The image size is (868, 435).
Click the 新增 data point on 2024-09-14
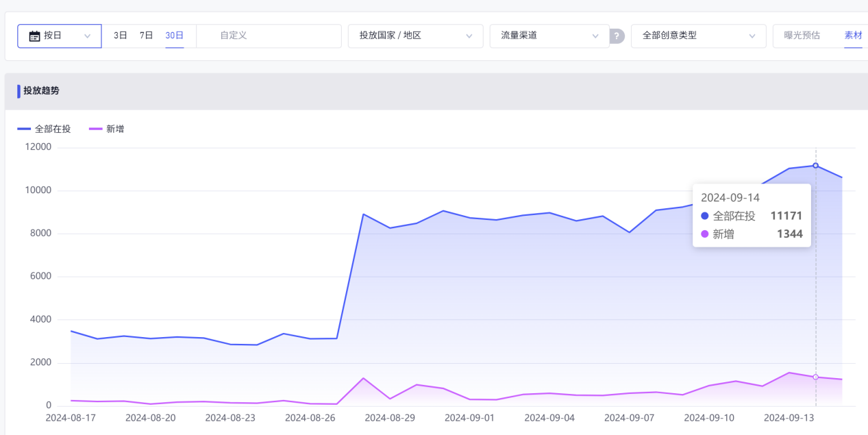click(815, 377)
